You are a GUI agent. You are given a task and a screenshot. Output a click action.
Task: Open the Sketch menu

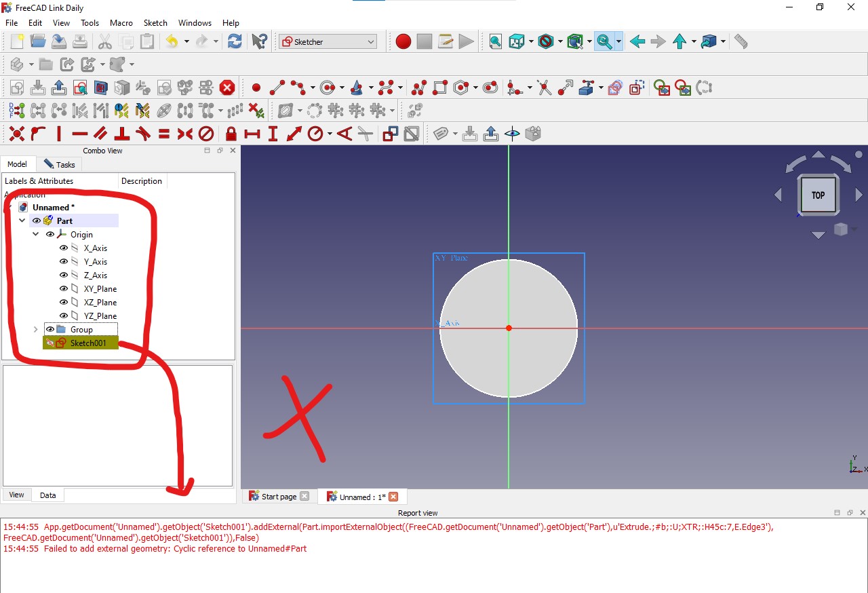(155, 22)
